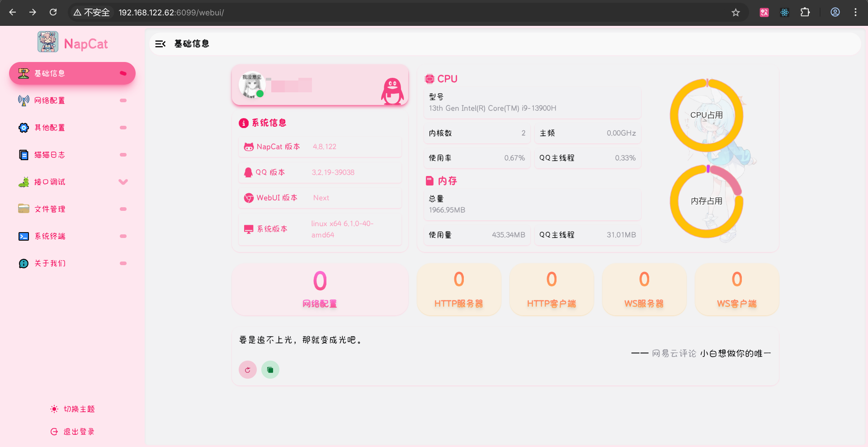The height and width of the screenshot is (447, 868).
Task: Click 退出登录 to log out
Action: coord(72,432)
